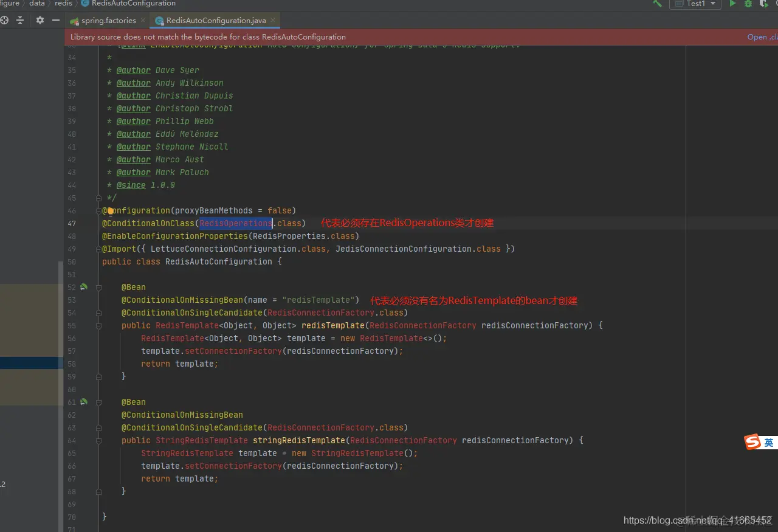This screenshot has height=532, width=778.
Task: Click the bytecode mismatch warning message
Action: pos(208,37)
